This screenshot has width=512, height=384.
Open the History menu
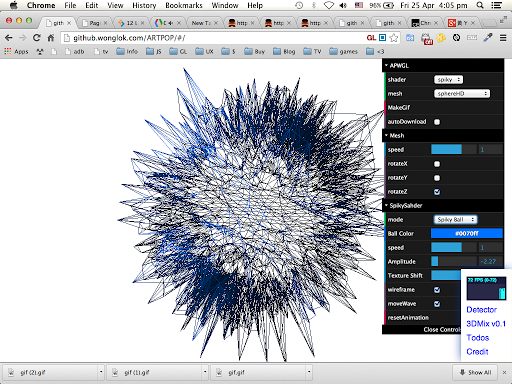(x=144, y=5)
